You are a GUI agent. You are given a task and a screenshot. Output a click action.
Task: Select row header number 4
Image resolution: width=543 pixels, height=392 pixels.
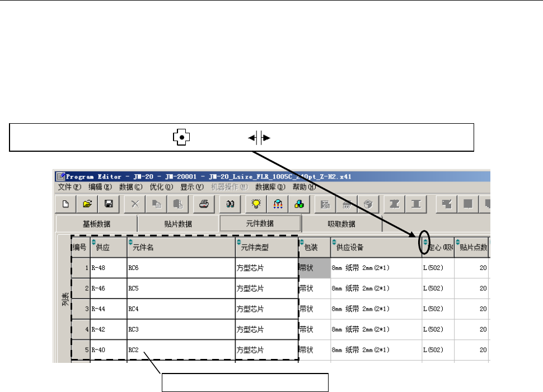81,329
